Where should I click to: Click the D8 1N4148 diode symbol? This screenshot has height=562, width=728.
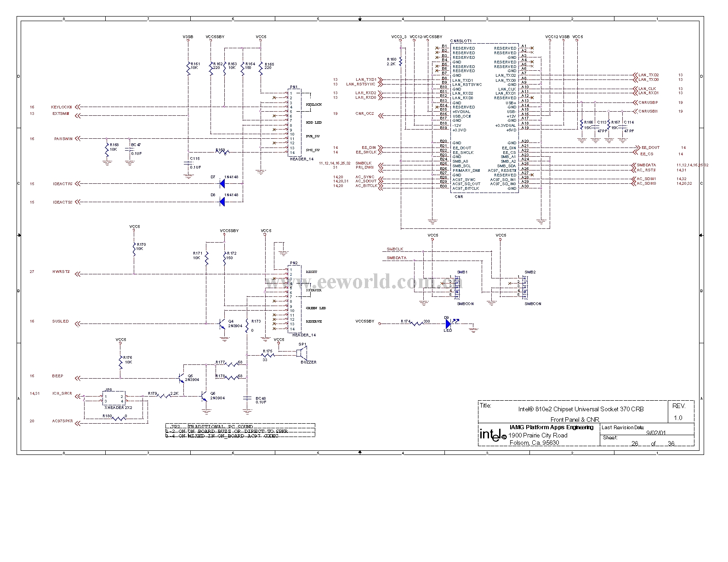click(x=222, y=202)
